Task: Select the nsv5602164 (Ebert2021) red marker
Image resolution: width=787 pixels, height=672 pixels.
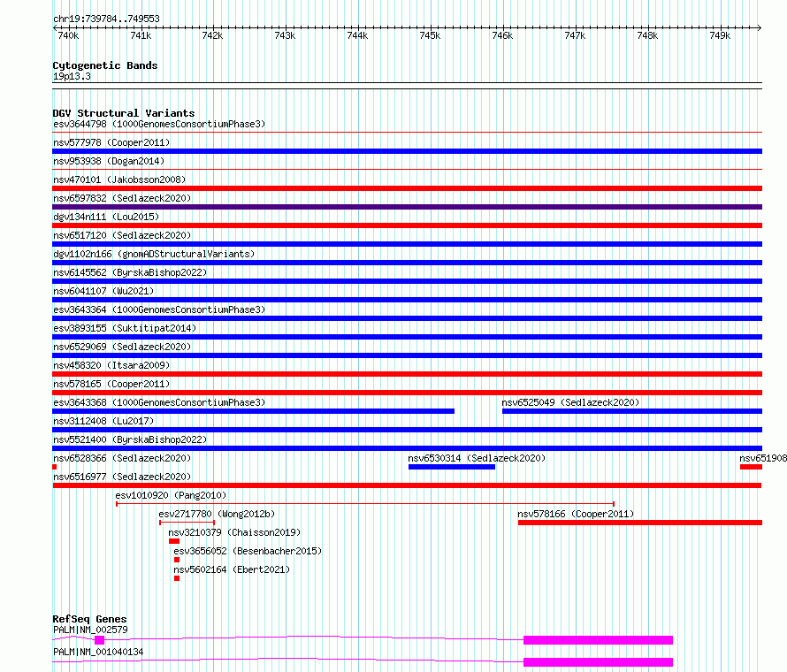Action: click(x=177, y=578)
